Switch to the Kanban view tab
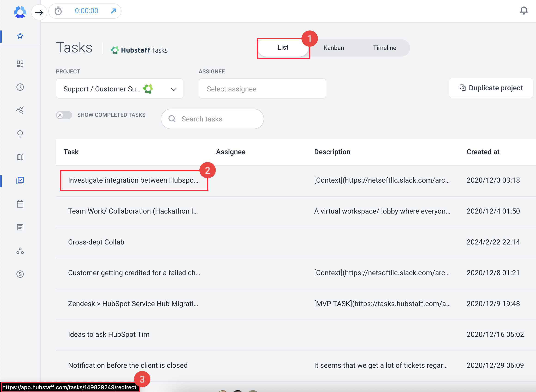The width and height of the screenshot is (536, 392). tap(334, 48)
